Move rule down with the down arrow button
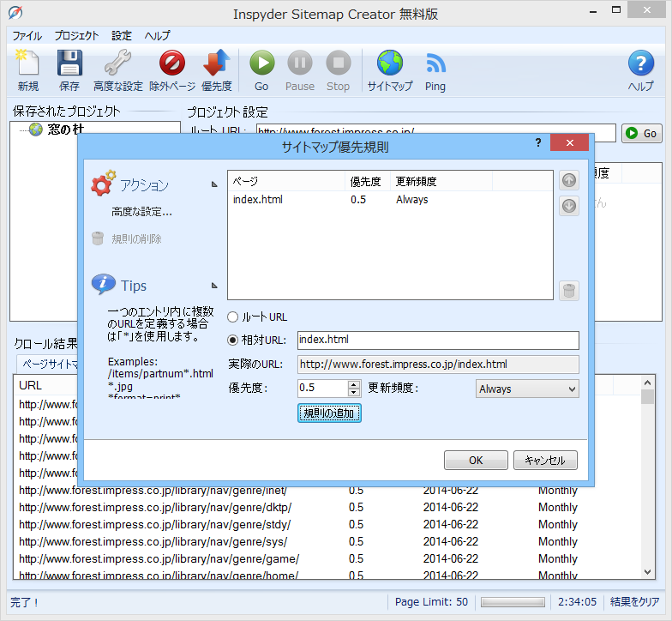Viewport: 672px width, 621px height. (569, 206)
